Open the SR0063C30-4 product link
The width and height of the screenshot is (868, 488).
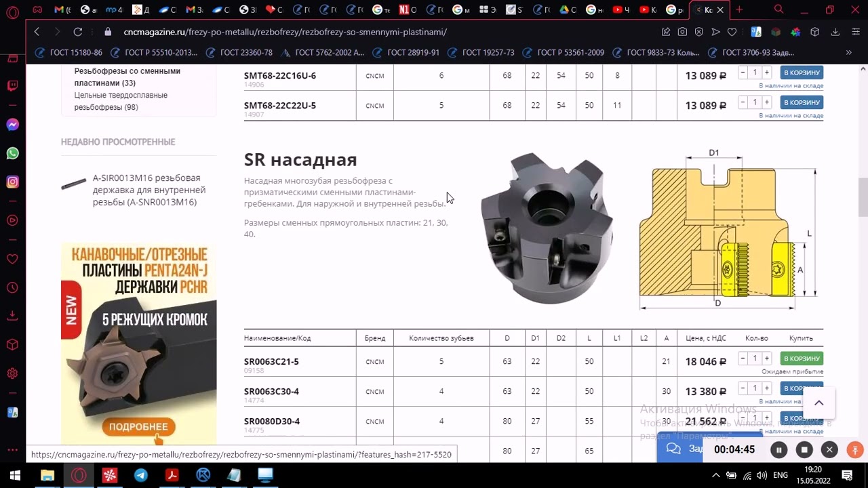(271, 391)
